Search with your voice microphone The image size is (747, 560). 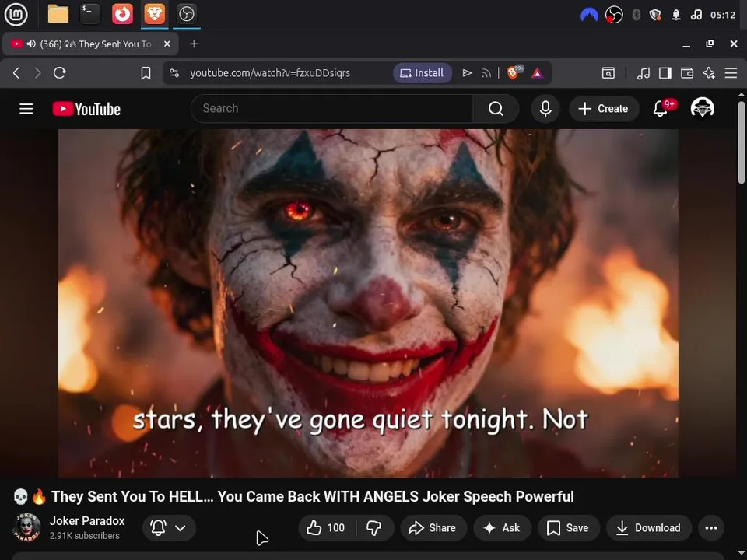coord(545,109)
